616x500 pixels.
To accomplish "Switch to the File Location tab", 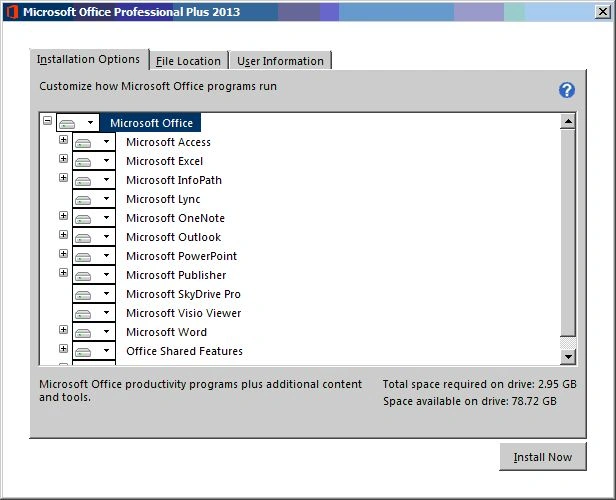I will (x=189, y=61).
